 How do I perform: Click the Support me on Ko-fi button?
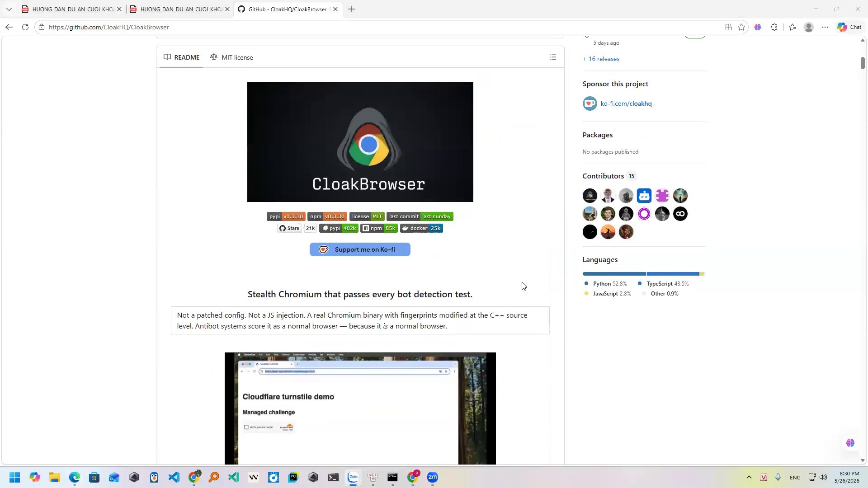pos(360,249)
